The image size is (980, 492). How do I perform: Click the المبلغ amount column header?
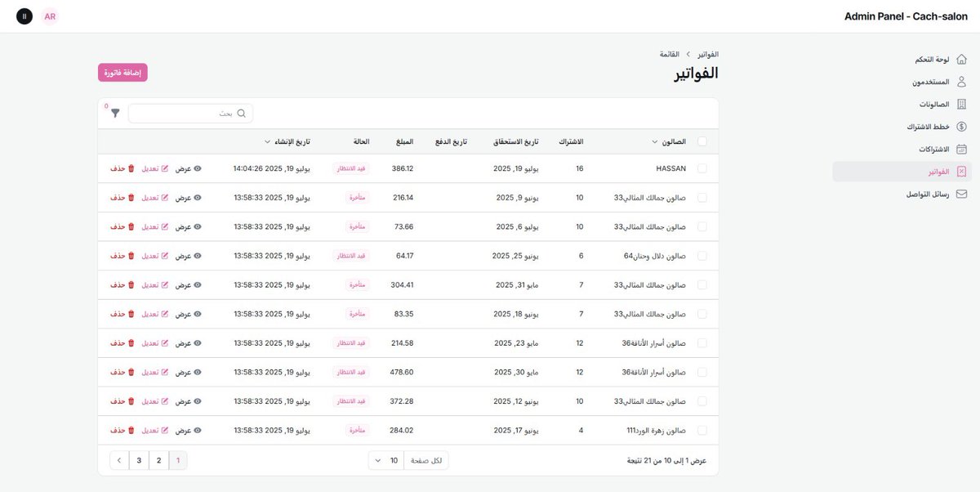[404, 141]
